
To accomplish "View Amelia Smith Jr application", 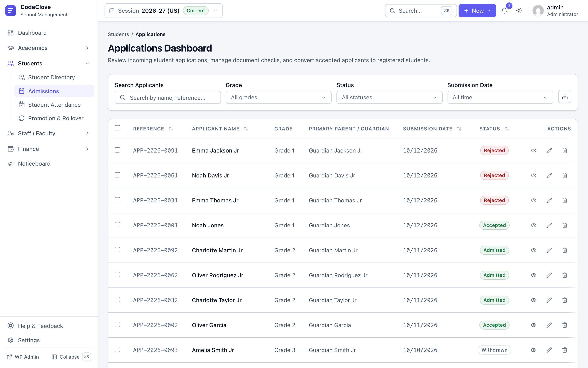I will coord(533,350).
